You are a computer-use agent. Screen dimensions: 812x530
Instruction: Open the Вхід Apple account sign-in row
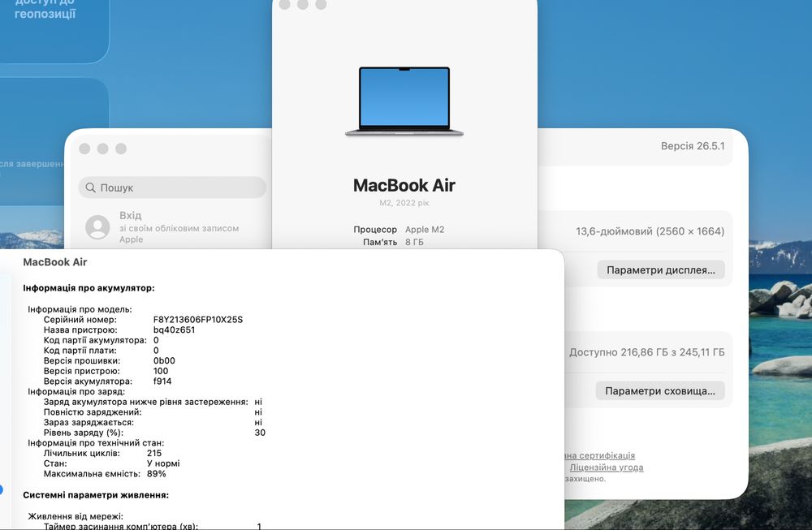pos(171,226)
